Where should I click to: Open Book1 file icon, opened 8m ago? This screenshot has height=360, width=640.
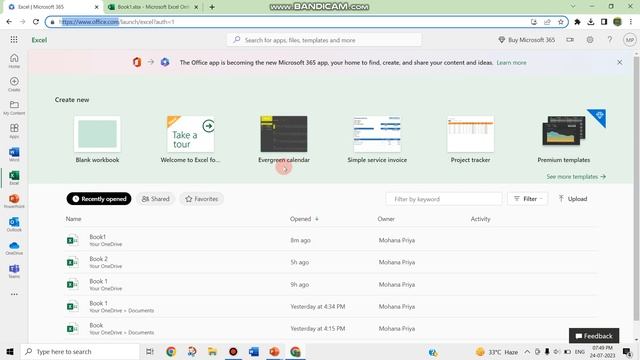(72, 240)
